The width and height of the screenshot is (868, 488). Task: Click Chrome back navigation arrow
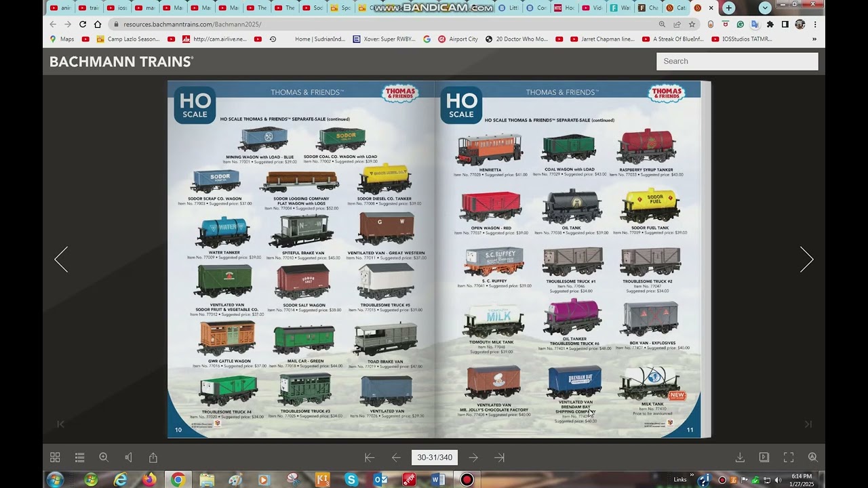(54, 24)
